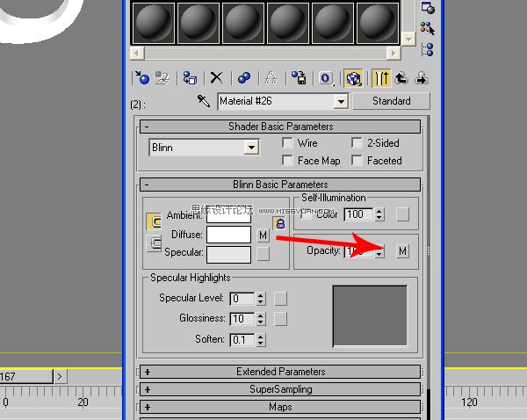Click Specular Level map blank button
Screen dimensions: 527x420
(x=281, y=299)
